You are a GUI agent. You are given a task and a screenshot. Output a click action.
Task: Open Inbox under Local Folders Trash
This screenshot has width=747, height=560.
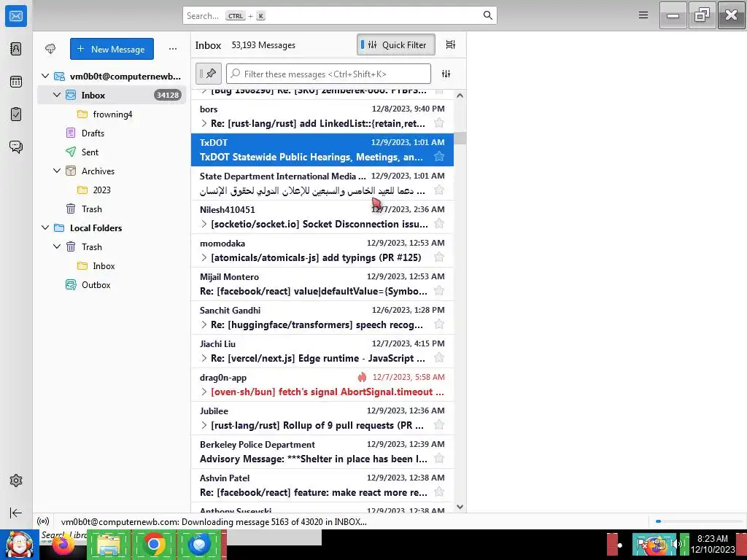(112, 265)
